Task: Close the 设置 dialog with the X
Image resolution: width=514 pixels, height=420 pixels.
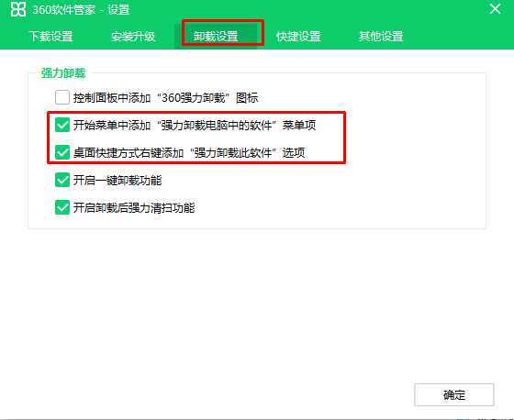Action: [x=495, y=8]
